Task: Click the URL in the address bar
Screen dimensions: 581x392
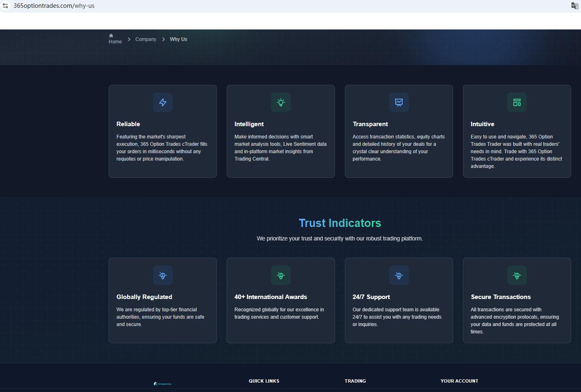Action: tap(54, 6)
